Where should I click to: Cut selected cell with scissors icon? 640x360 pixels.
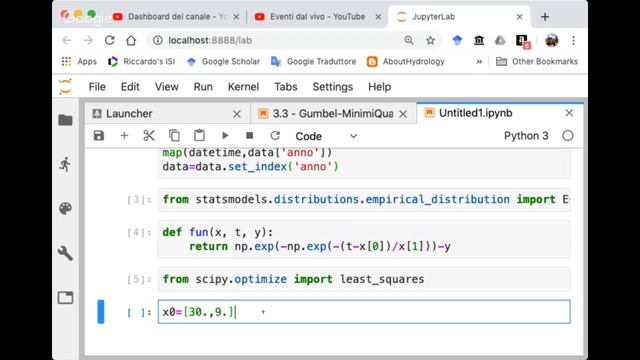tap(149, 136)
